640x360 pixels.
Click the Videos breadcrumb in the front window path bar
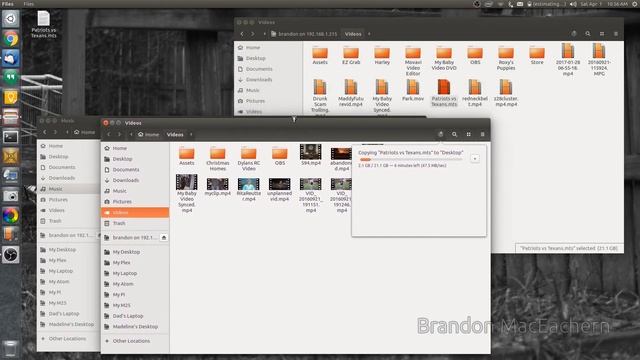pyautogui.click(x=175, y=134)
